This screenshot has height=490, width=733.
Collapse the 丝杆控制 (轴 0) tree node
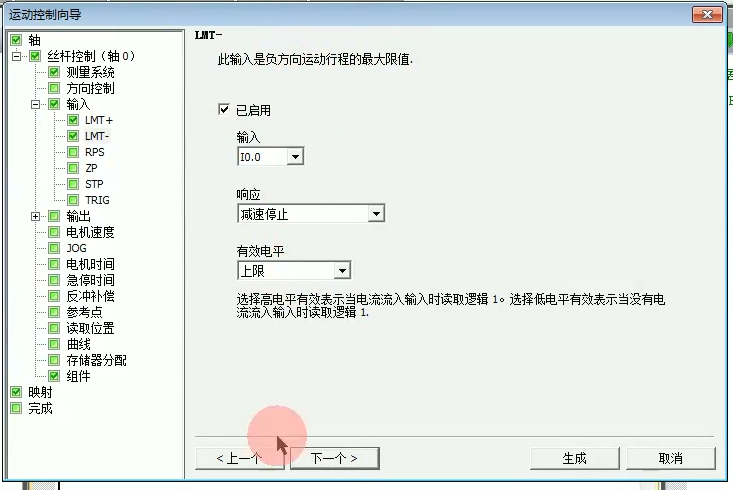[16, 56]
